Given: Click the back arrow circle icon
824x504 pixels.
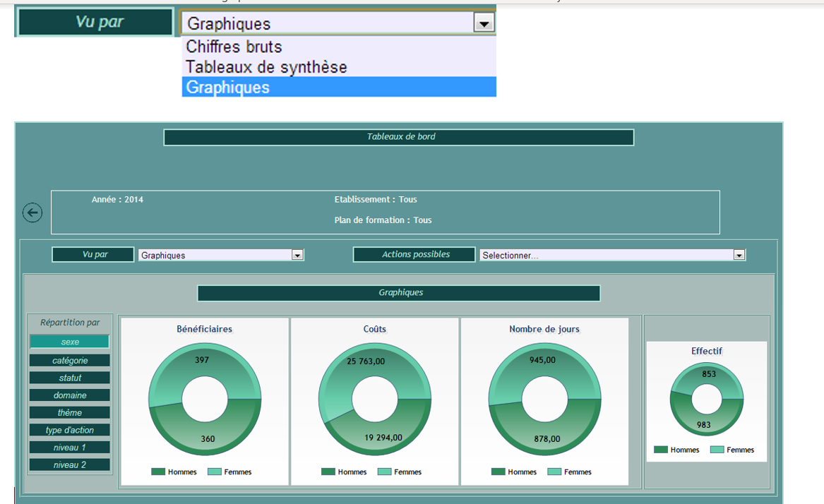Looking at the screenshot, I should click(x=32, y=212).
